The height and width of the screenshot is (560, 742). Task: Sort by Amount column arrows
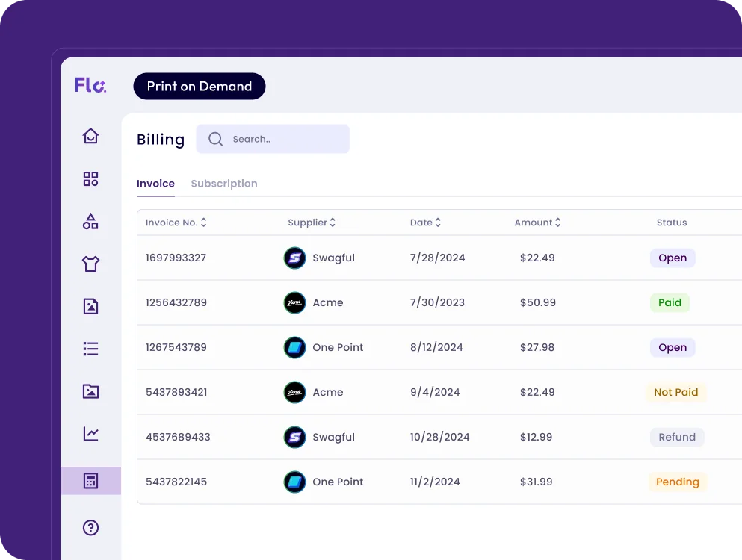(558, 223)
